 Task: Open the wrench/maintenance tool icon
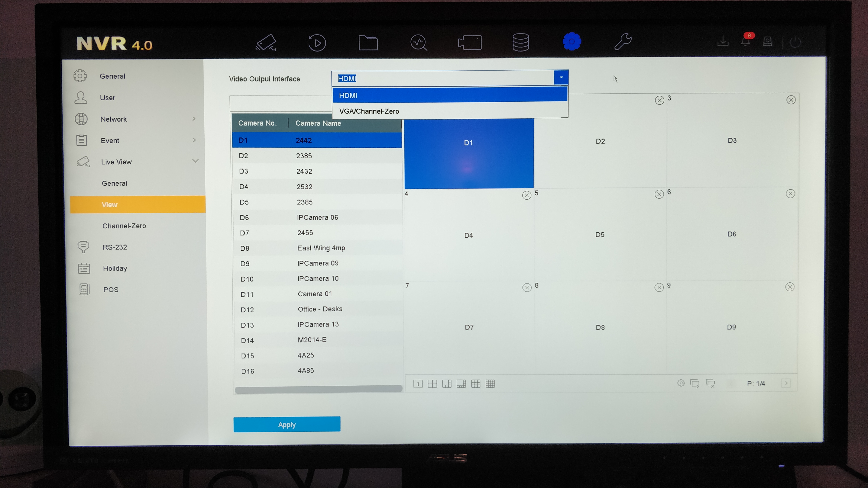click(x=622, y=42)
